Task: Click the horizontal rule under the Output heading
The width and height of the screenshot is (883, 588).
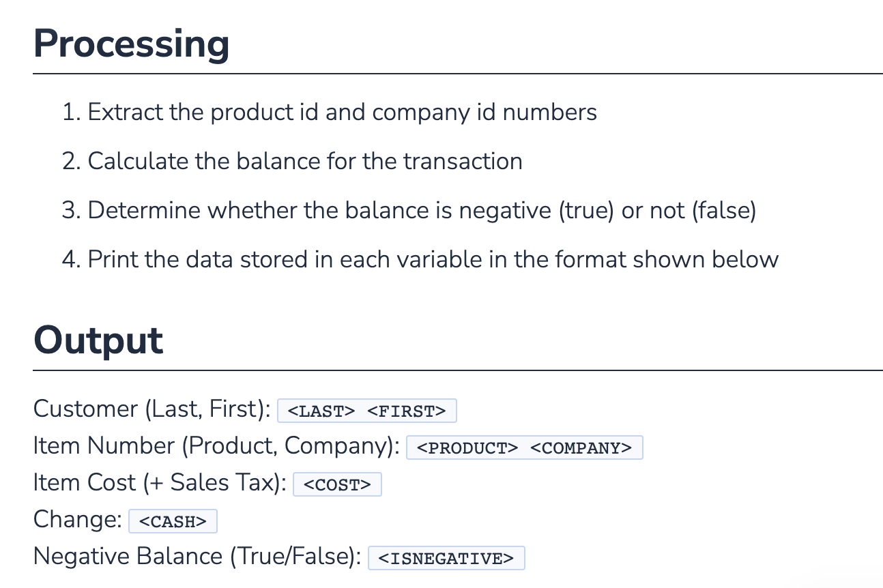Action: click(x=458, y=370)
